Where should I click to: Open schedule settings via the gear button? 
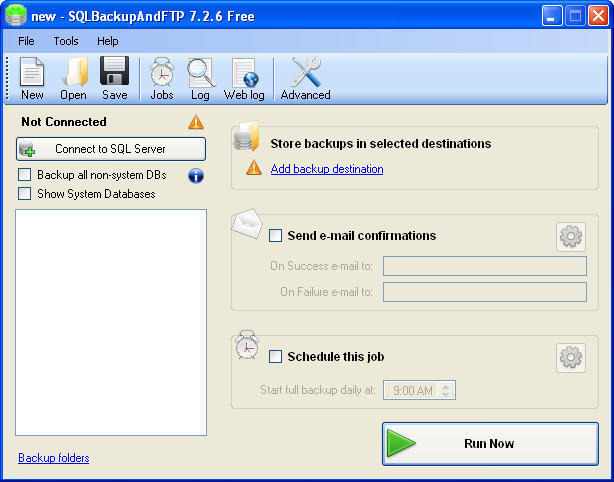point(571,358)
